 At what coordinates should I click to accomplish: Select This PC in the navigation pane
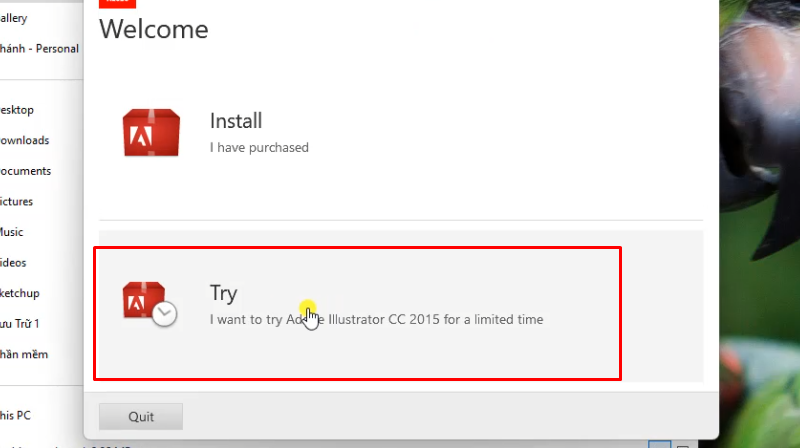click(x=15, y=415)
